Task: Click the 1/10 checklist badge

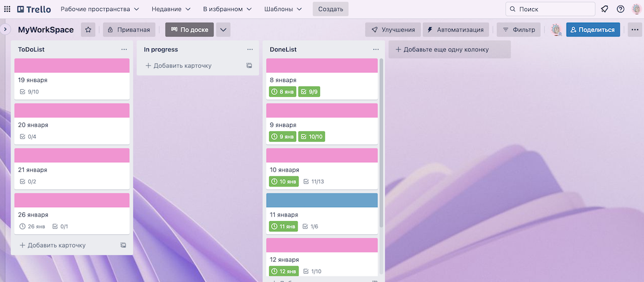Action: [312, 271]
